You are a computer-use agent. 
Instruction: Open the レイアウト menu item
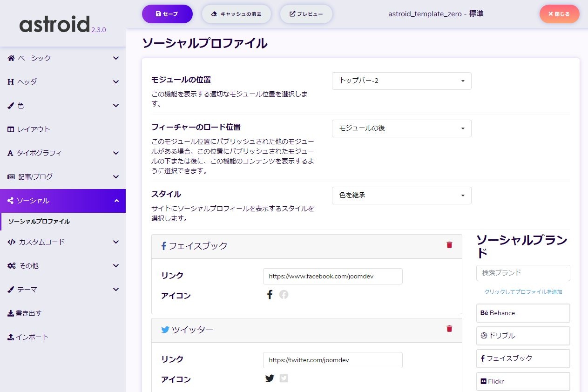[x=34, y=129]
